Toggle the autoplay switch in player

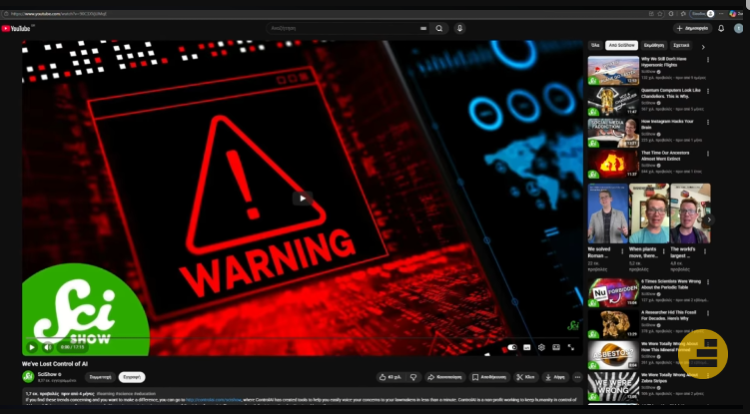click(x=512, y=347)
